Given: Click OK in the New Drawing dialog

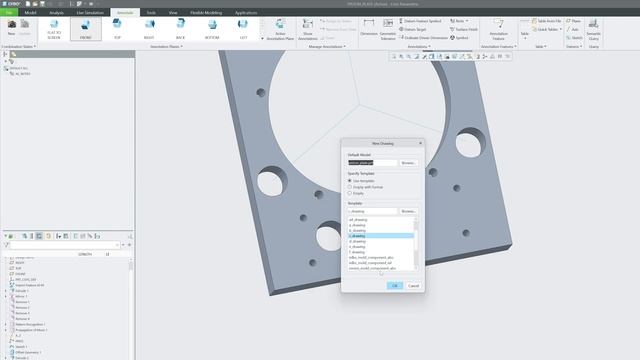Looking at the screenshot, I should tap(395, 286).
